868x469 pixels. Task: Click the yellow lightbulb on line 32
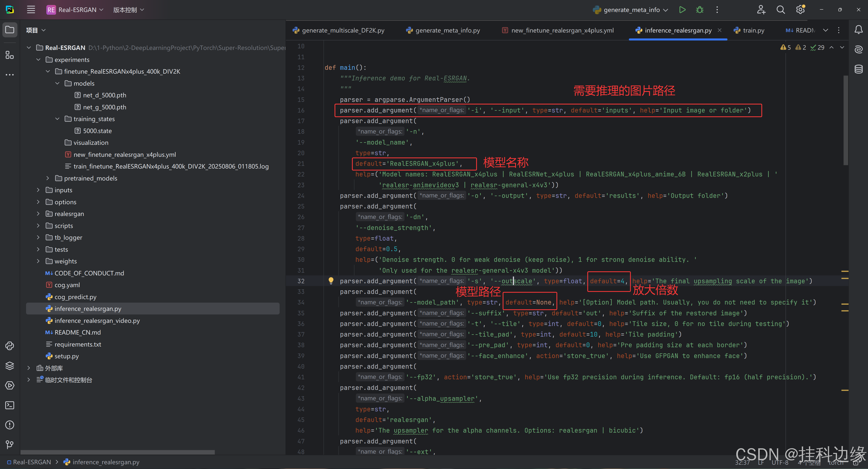331,280
